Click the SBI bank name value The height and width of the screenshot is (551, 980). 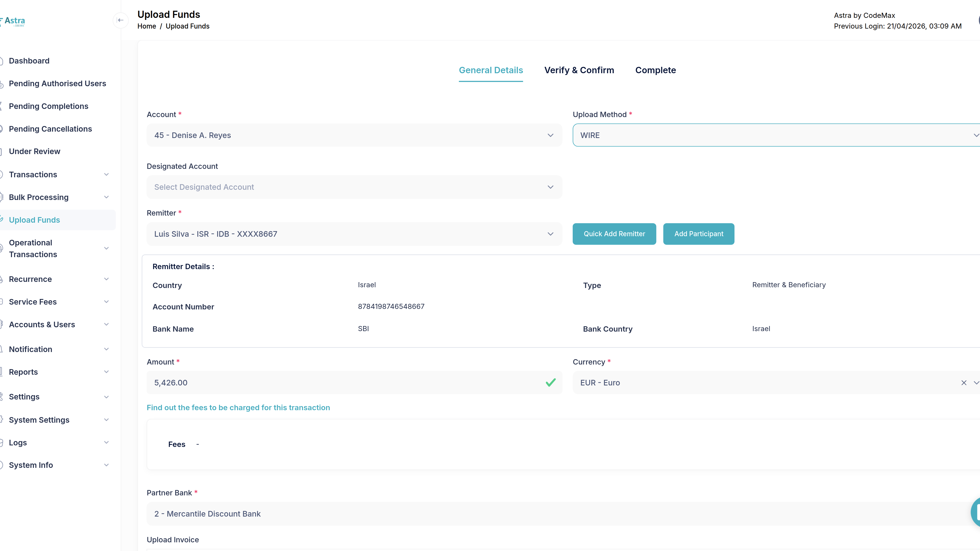pos(363,329)
